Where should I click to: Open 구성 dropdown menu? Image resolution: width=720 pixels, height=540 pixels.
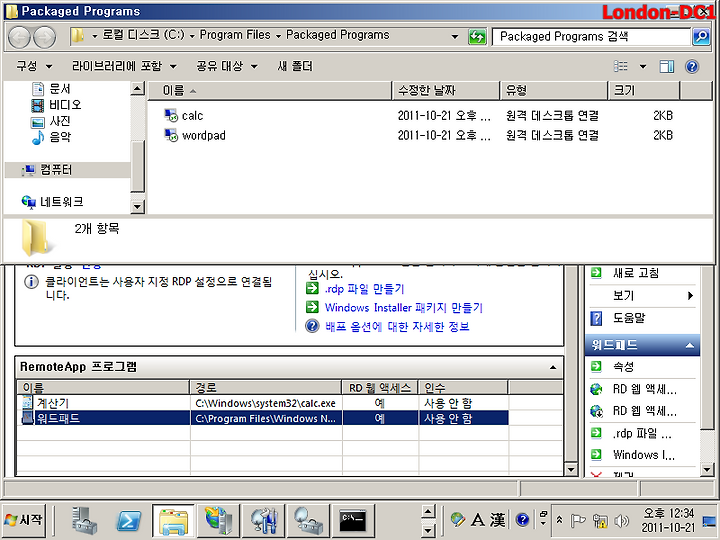34,66
